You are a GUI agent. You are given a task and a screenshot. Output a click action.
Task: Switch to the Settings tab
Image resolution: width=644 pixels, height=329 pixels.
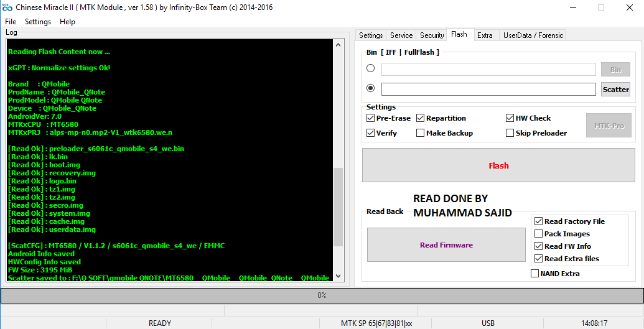coord(371,35)
